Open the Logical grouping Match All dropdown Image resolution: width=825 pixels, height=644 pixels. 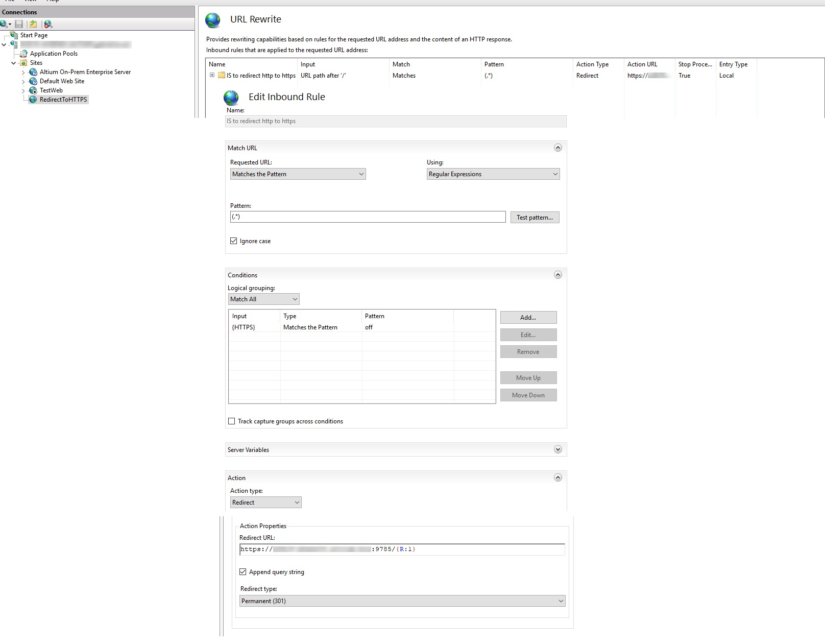coord(263,299)
